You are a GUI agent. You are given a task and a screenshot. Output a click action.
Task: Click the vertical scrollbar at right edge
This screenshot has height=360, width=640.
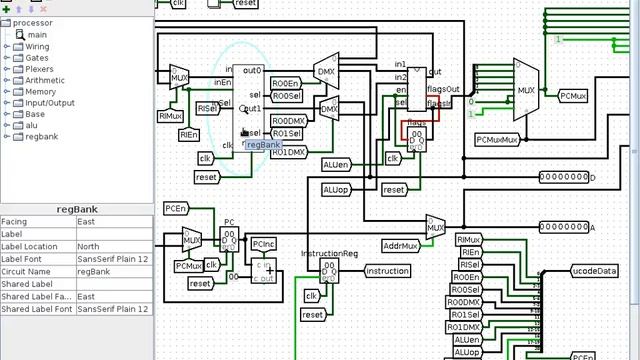coord(634,151)
